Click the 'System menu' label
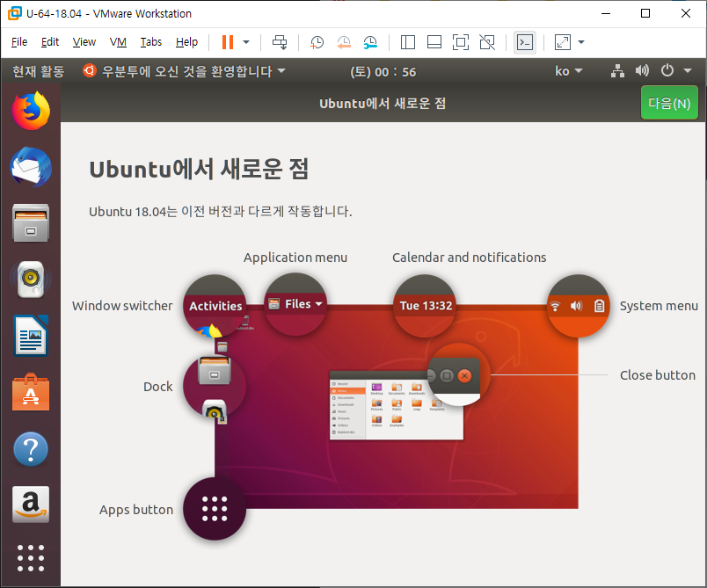This screenshot has height=588, width=707. [659, 306]
